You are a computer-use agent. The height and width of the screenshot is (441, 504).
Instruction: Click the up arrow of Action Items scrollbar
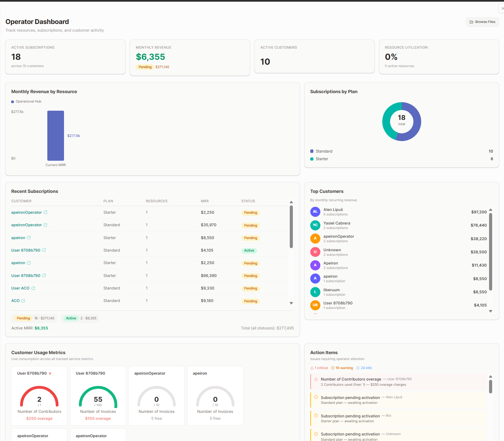491,377
